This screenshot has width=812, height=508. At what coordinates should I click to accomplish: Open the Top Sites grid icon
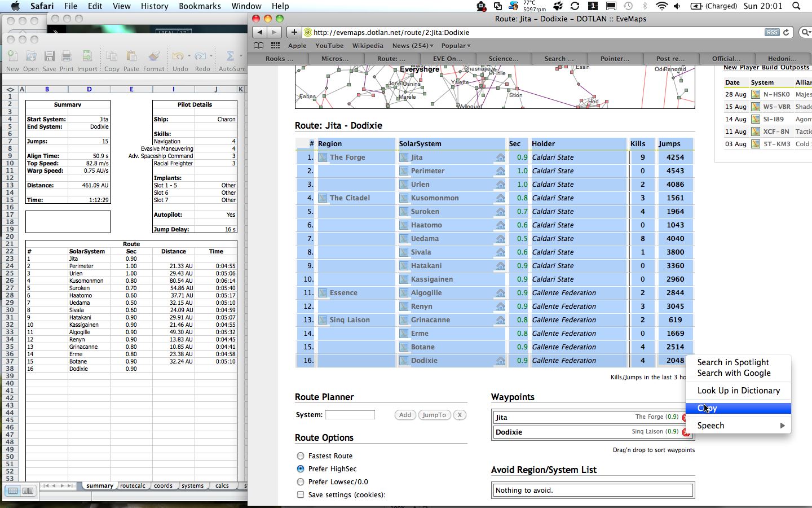[275, 46]
